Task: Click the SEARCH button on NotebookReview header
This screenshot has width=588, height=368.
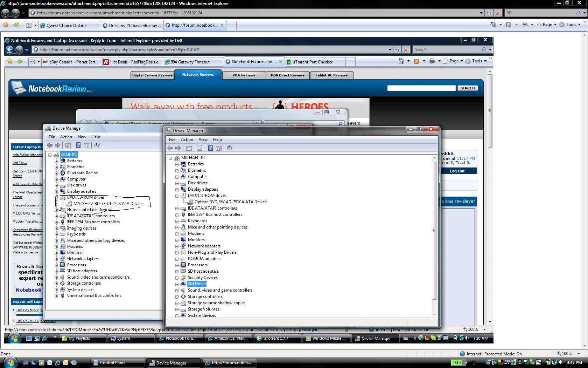Action: click(x=468, y=88)
